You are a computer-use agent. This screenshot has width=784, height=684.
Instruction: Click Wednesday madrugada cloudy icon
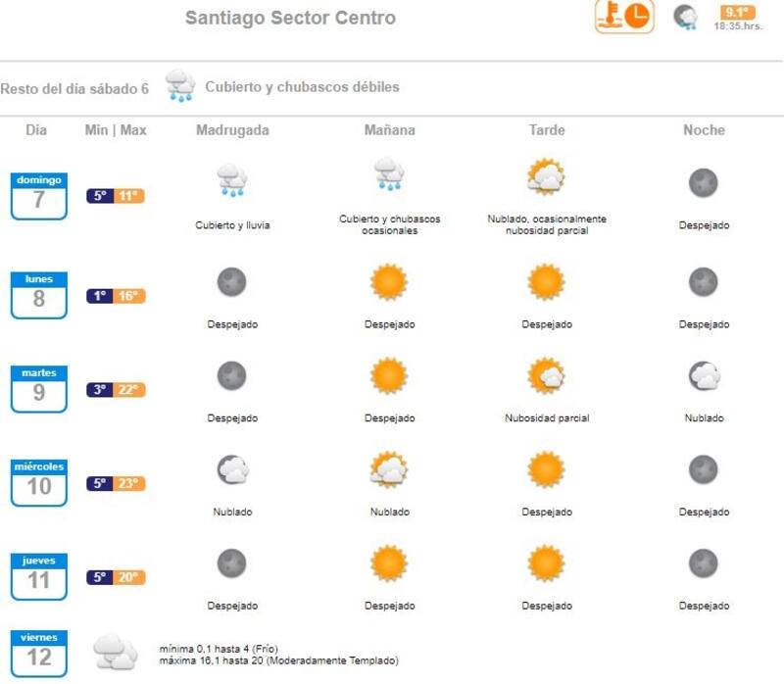[232, 470]
